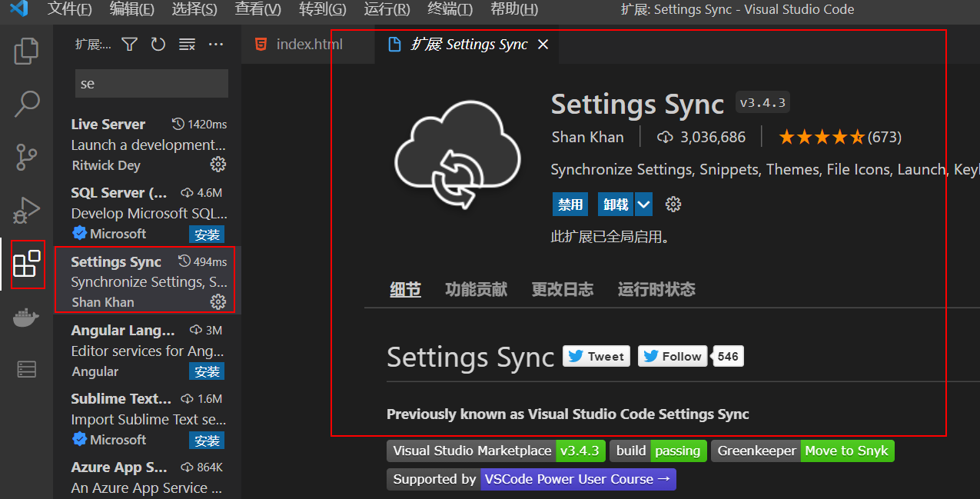Select the Live Server extension entry
Screen dimensions: 980x499
(148, 144)
